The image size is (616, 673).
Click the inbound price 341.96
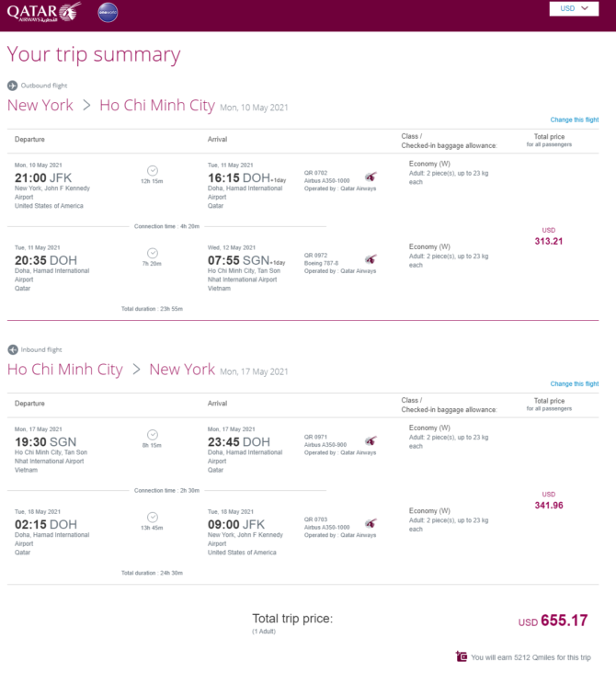pos(549,505)
